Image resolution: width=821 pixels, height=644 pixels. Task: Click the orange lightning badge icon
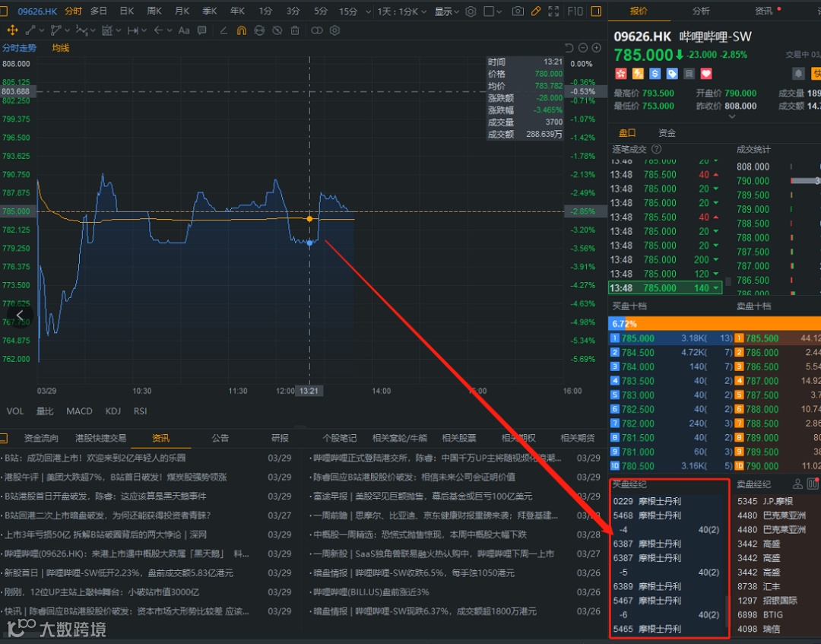click(x=638, y=74)
